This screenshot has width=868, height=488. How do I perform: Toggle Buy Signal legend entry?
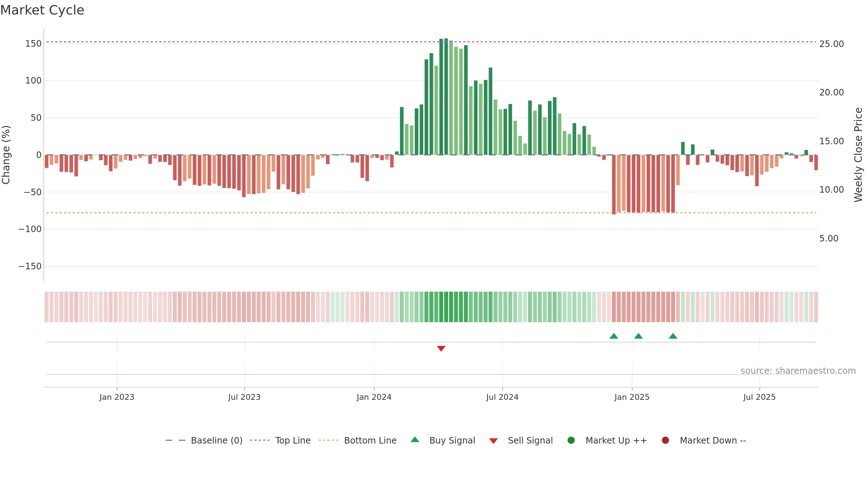tap(443, 440)
